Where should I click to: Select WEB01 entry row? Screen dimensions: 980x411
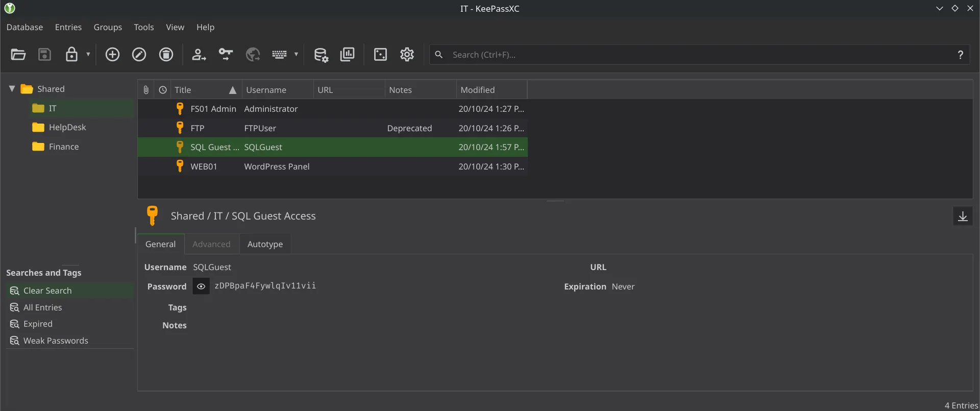pos(332,166)
